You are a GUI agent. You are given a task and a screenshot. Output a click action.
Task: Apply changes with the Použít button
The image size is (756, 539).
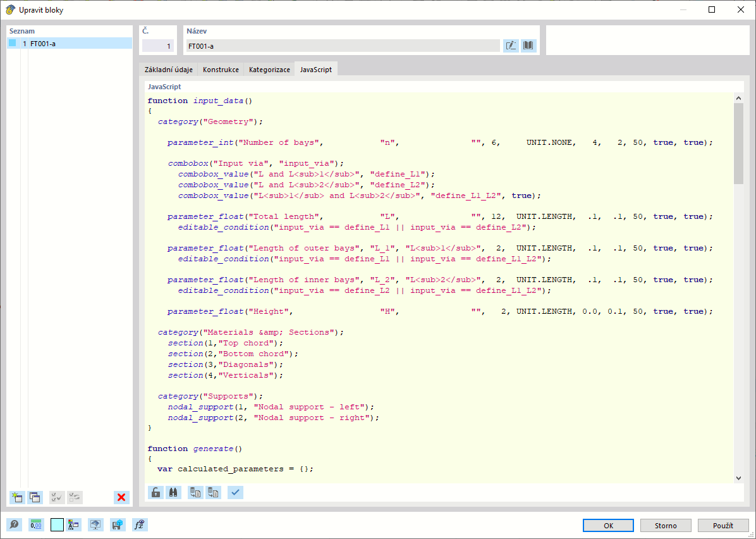[723, 526]
